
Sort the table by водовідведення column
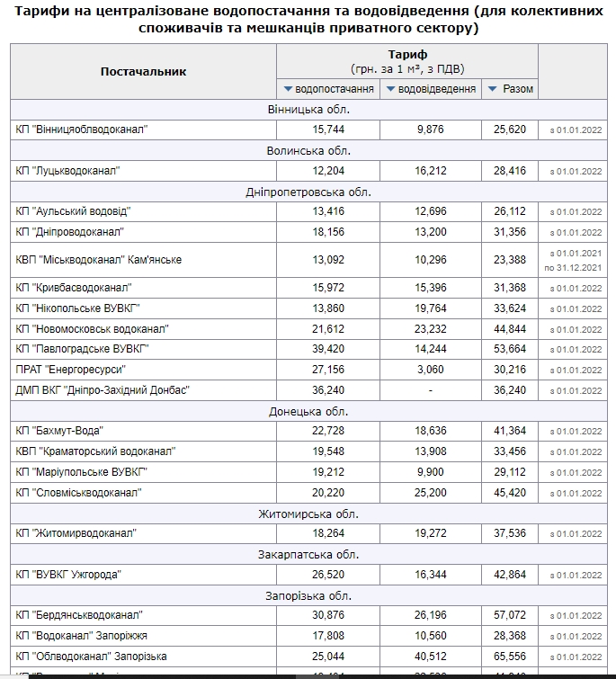pos(391,89)
